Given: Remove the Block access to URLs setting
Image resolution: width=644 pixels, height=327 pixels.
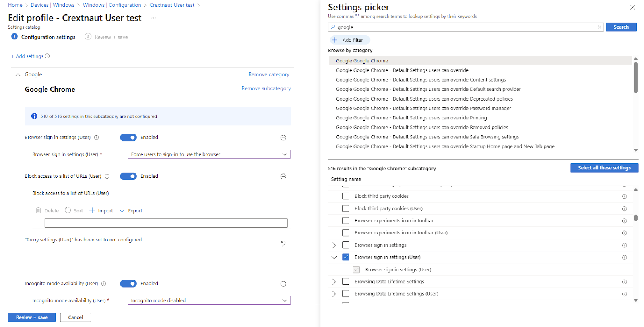Looking at the screenshot, I should (283, 177).
